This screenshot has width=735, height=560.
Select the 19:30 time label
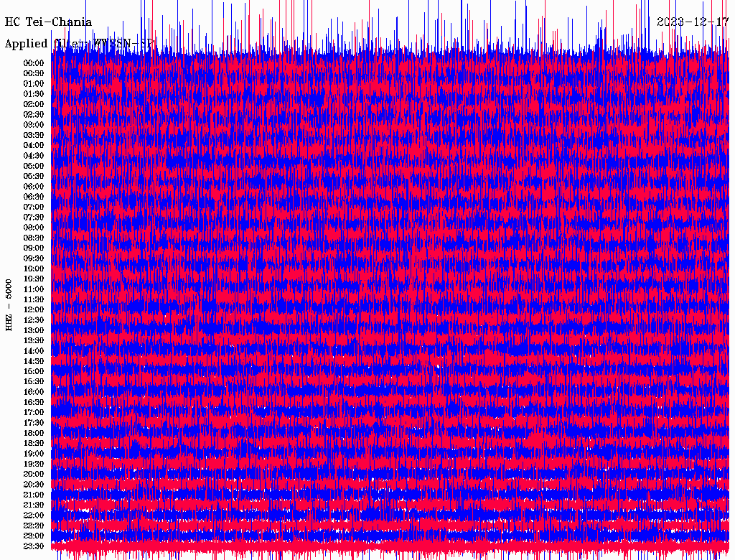click(x=34, y=464)
